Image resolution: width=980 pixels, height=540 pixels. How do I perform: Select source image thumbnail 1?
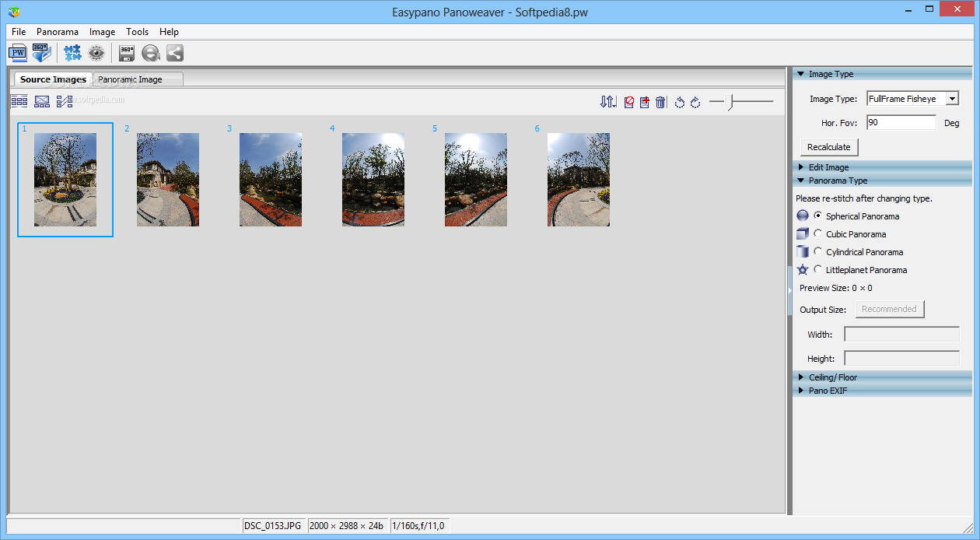[65, 180]
